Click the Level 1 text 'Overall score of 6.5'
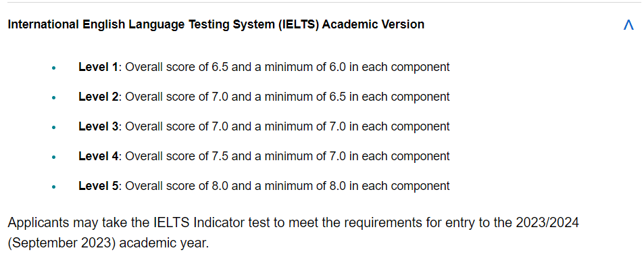The image size is (644, 265). [x=176, y=67]
